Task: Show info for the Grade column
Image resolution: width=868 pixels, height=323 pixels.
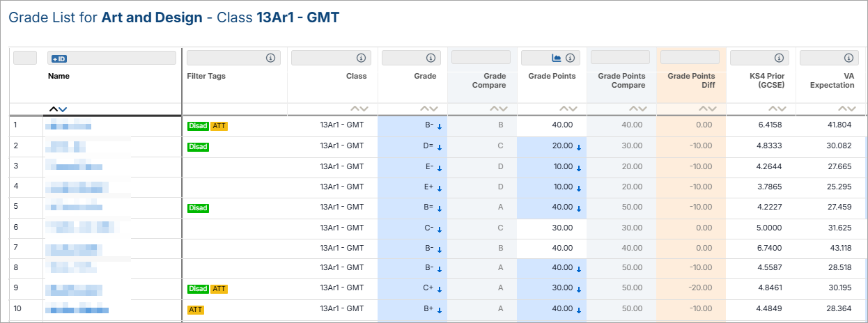Action: [431, 58]
